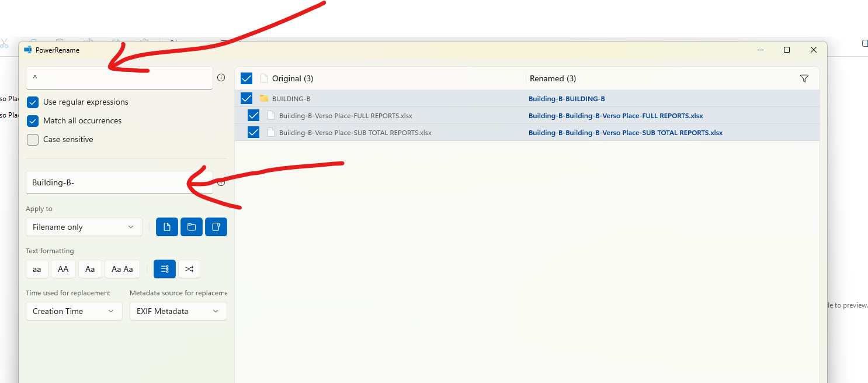This screenshot has height=383, width=868.
Task: Enable the Case sensitive checkbox
Action: tap(33, 140)
